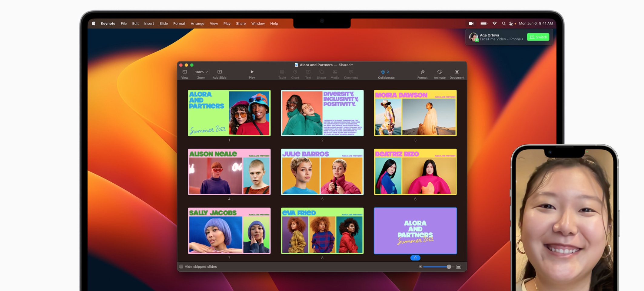
Task: Click the Keynote document title icon
Action: tap(296, 65)
